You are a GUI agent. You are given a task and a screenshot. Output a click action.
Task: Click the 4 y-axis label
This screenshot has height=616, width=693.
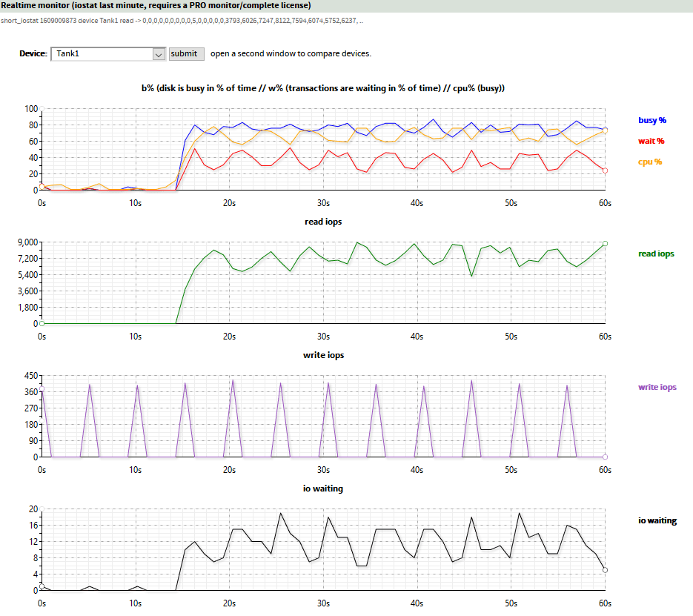click(36, 574)
